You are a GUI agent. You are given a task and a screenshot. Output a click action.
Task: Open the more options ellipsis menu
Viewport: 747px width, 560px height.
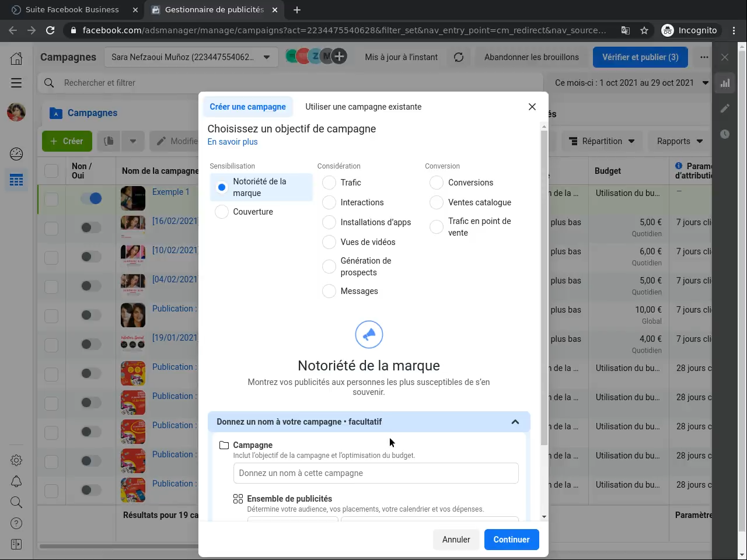pos(704,57)
